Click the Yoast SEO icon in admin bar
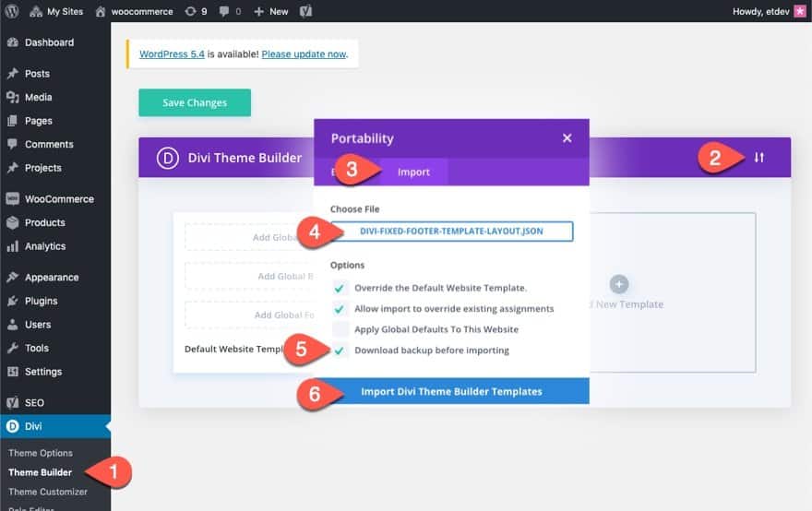Image resolution: width=812 pixels, height=511 pixels. click(305, 11)
